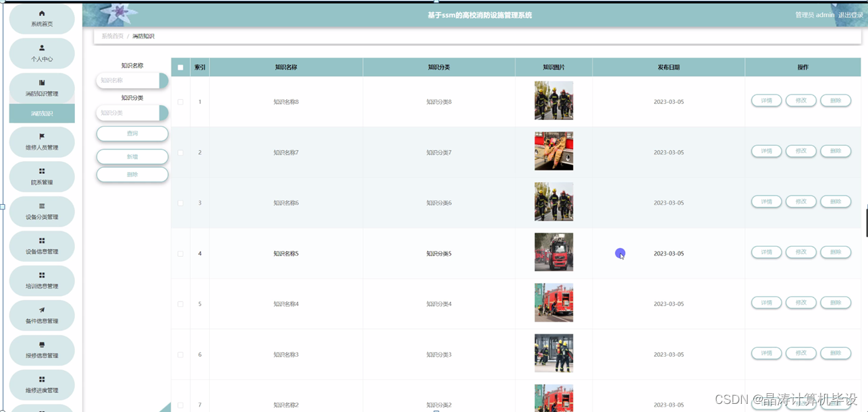Image resolution: width=868 pixels, height=412 pixels.
Task: Open 详情 for 知识名称6
Action: coord(767,202)
